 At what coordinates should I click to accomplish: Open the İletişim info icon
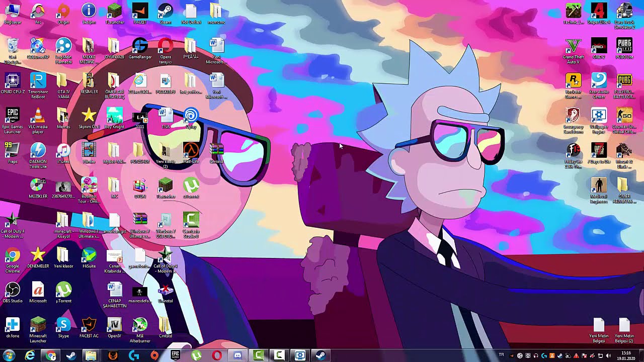(x=89, y=14)
